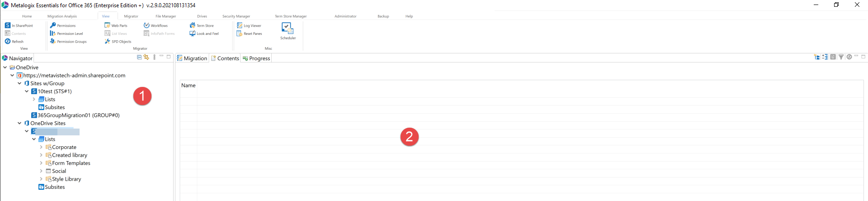
Task: Expand the Created library node
Action: coord(41,155)
